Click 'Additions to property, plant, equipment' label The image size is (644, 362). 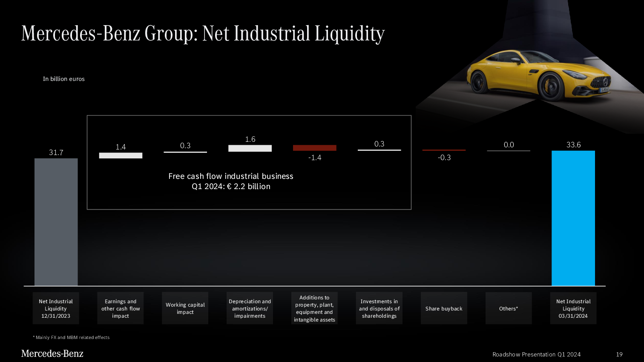tap(314, 308)
